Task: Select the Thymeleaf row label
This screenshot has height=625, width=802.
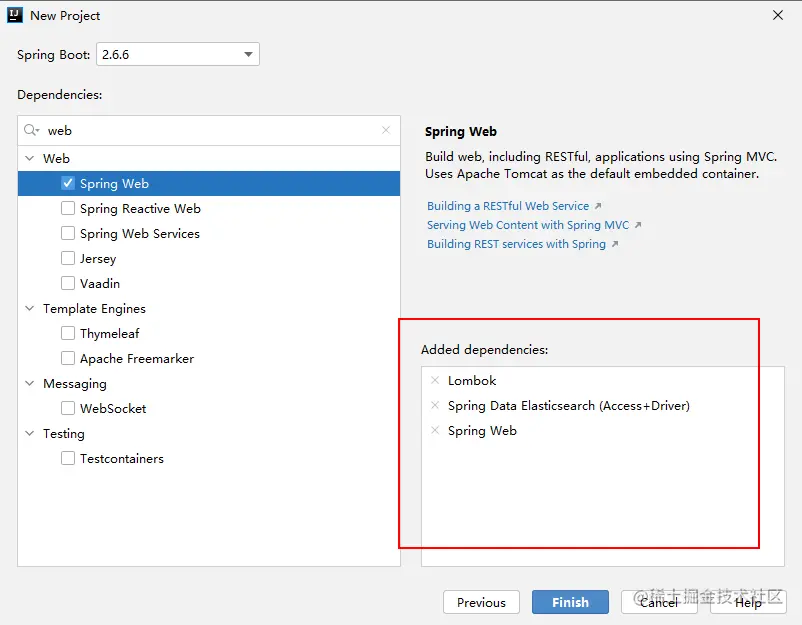Action: [x=109, y=333]
